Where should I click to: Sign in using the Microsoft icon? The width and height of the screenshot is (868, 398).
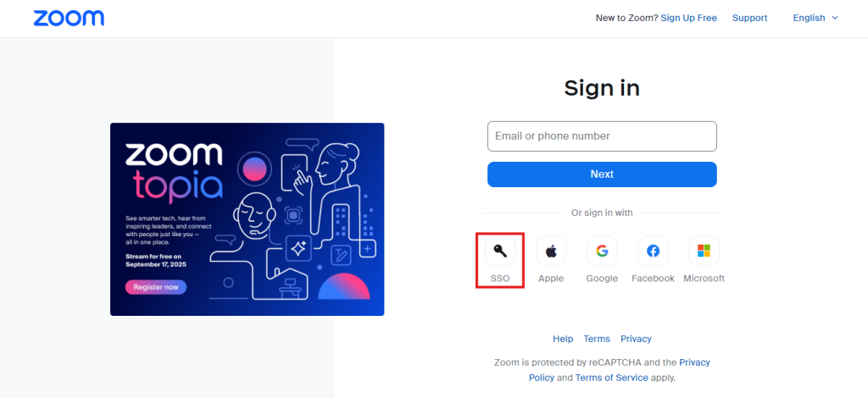(x=704, y=251)
